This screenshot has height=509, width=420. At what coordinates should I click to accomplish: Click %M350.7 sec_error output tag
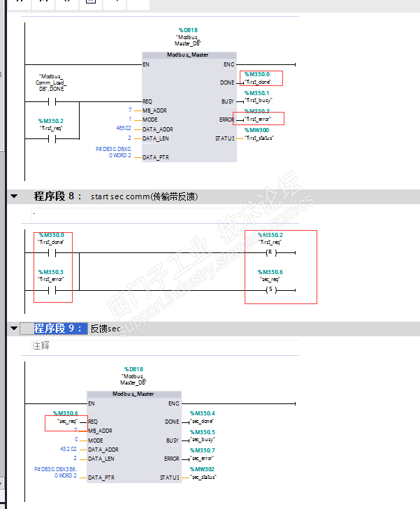(x=203, y=454)
